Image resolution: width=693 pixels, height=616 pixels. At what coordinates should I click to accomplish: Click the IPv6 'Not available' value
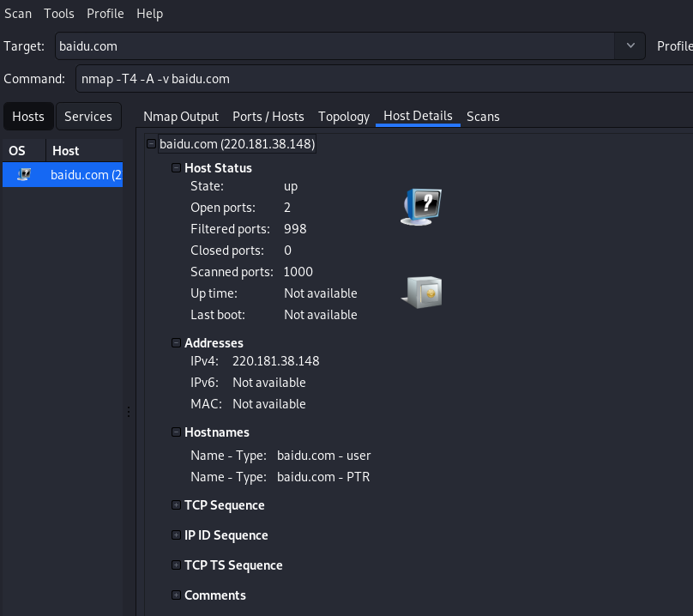click(269, 383)
